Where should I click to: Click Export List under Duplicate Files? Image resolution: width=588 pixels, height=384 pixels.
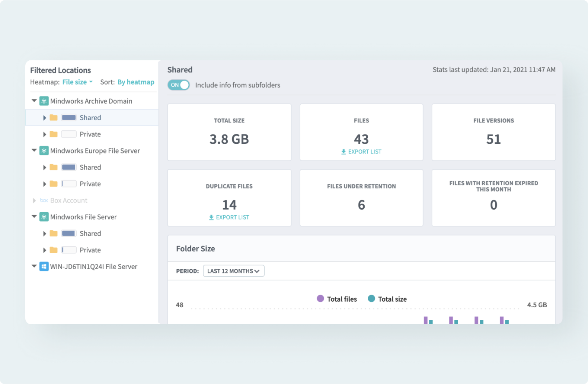click(232, 218)
